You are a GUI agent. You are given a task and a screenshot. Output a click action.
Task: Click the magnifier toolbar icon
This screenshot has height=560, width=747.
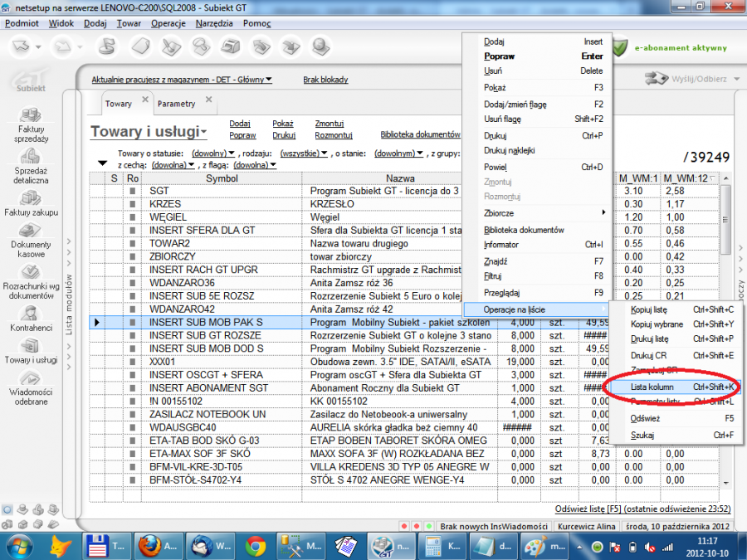[x=202, y=46]
